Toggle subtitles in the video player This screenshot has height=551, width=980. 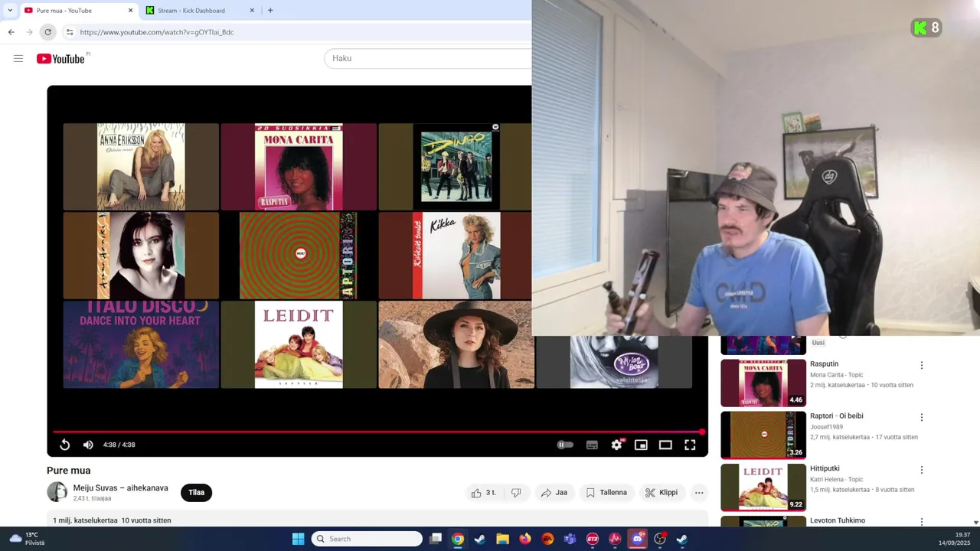(x=592, y=445)
